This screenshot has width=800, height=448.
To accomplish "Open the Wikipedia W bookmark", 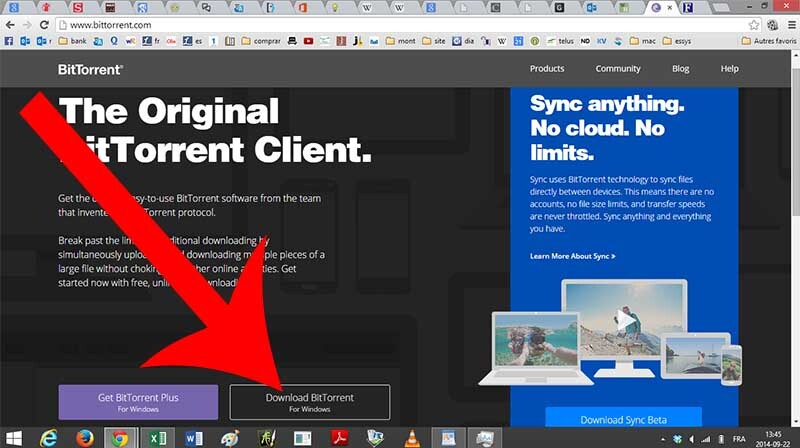I will [x=502, y=41].
